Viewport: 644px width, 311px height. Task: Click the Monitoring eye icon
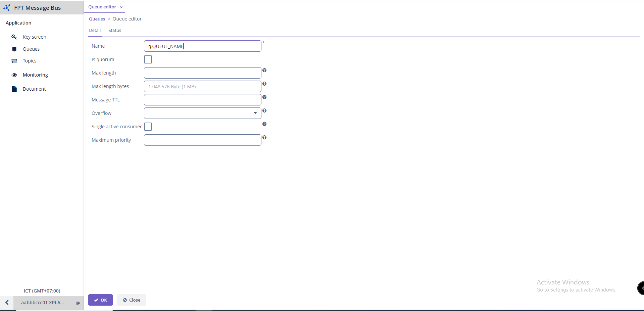pos(14,75)
